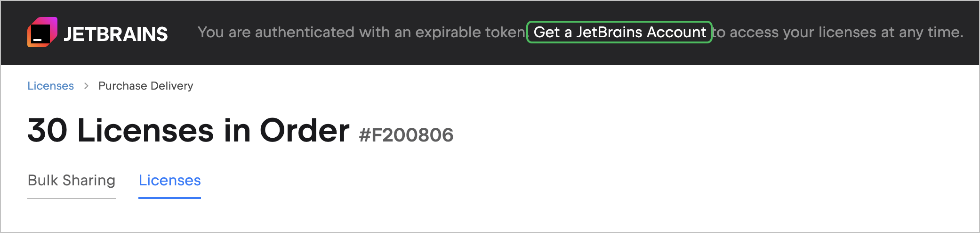Click the word Order in the heading

coord(304,130)
